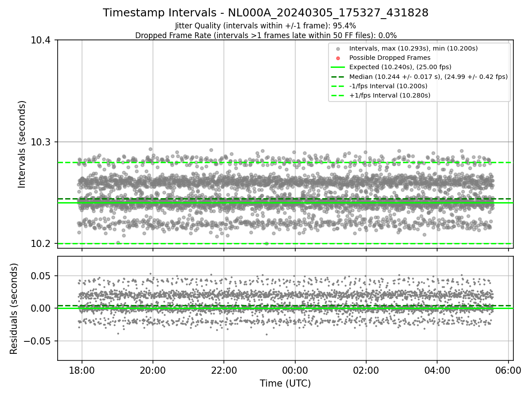The height and width of the screenshot is (399, 532).
Task: Click the 'Dropped Frame Rate' 0.0% subtitle line
Action: pos(266,35)
